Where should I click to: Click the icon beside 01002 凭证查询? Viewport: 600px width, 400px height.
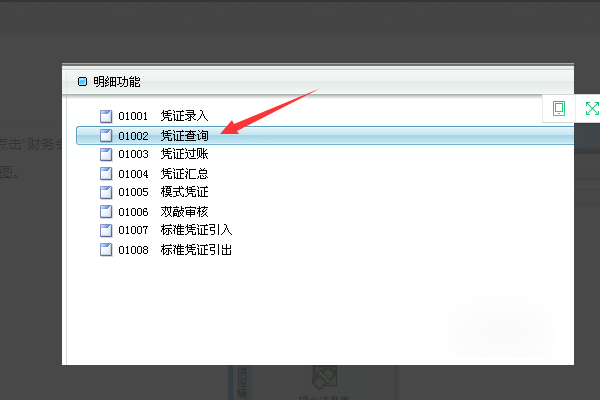point(106,136)
